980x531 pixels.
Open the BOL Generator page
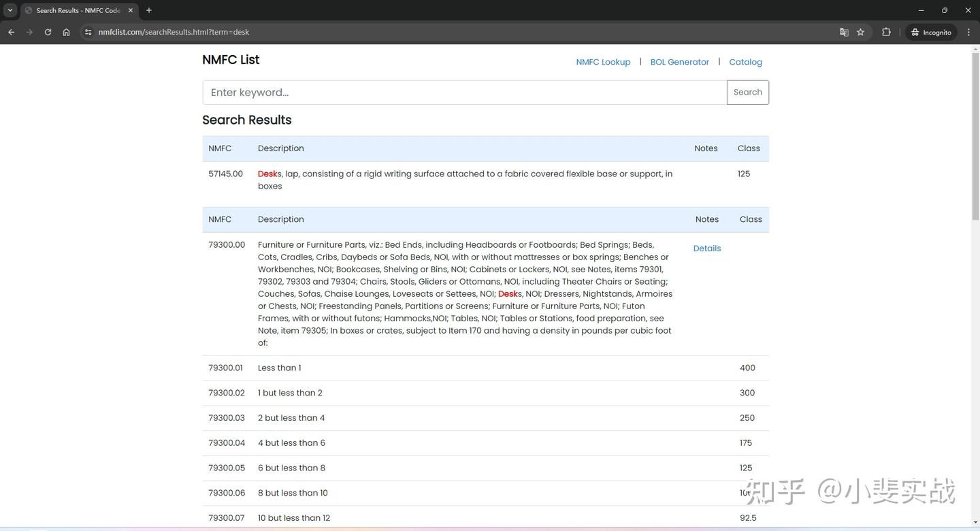tap(679, 62)
